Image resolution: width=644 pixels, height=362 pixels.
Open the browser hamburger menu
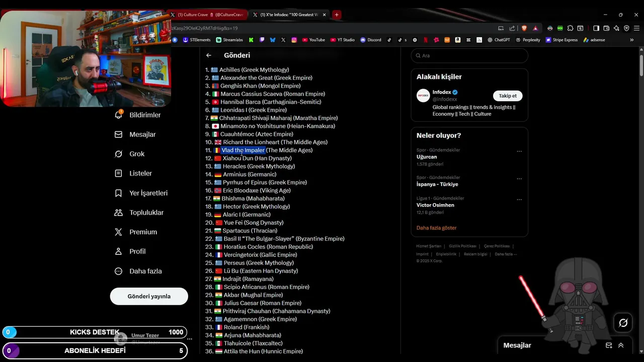(x=636, y=28)
